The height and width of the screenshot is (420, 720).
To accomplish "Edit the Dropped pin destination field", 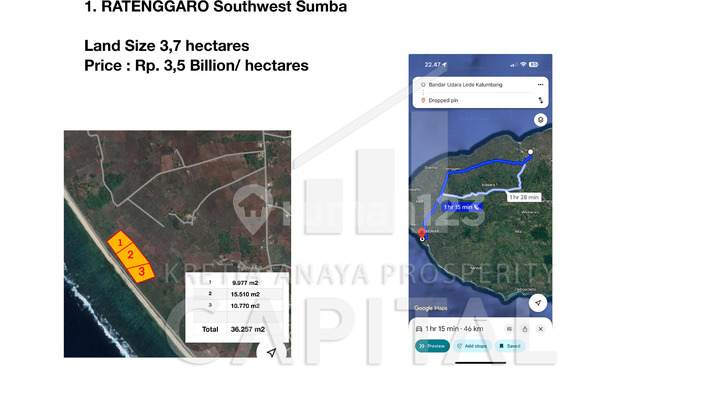I will pyautogui.click(x=443, y=101).
